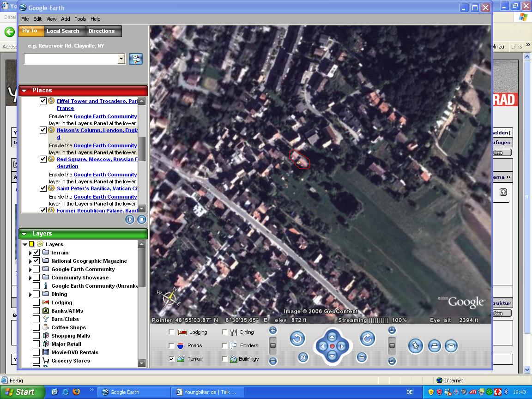Expand the Google Earth Community folder
This screenshot has height=399, width=532.
click(x=30, y=269)
